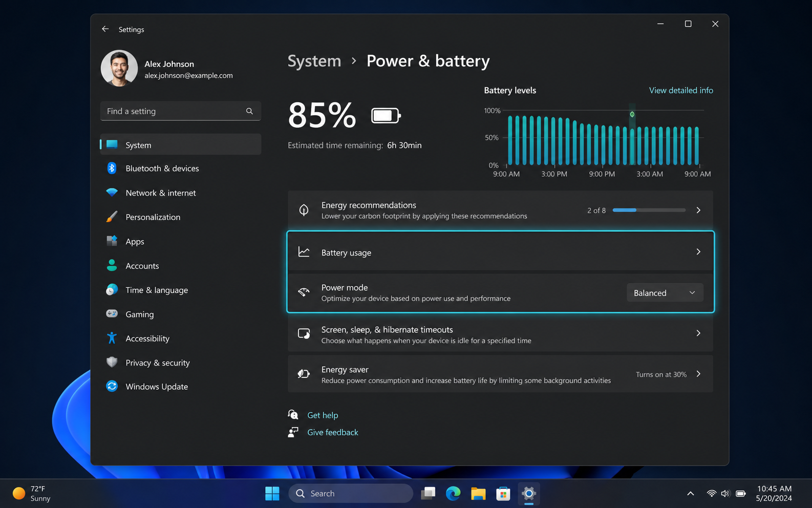Image resolution: width=812 pixels, height=508 pixels.
Task: Click the Battery usage chart icon
Action: coord(304,252)
